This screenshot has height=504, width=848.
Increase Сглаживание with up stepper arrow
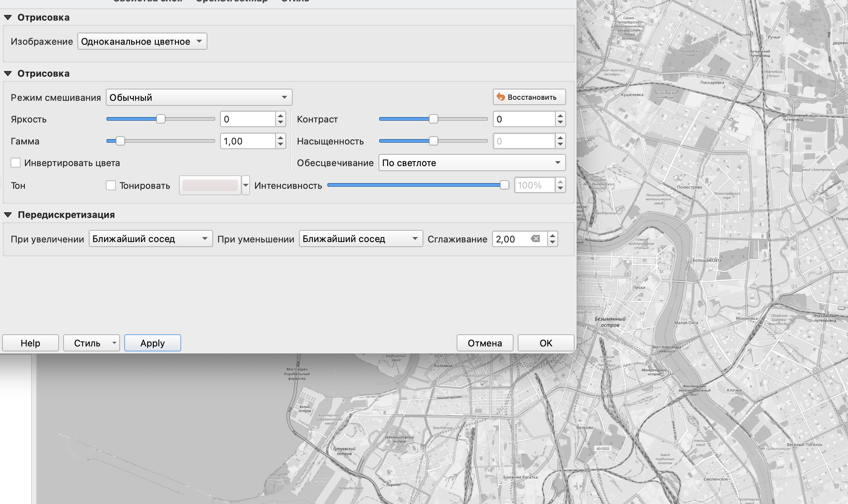pos(552,235)
